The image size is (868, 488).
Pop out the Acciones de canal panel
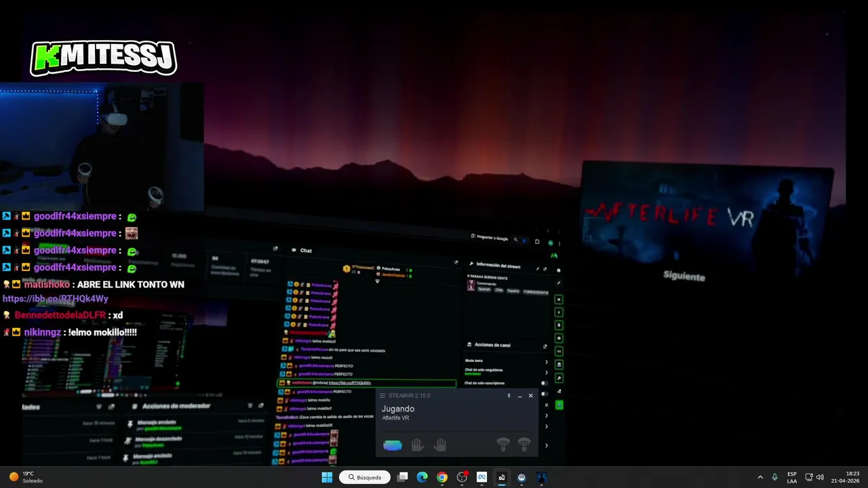(x=545, y=346)
